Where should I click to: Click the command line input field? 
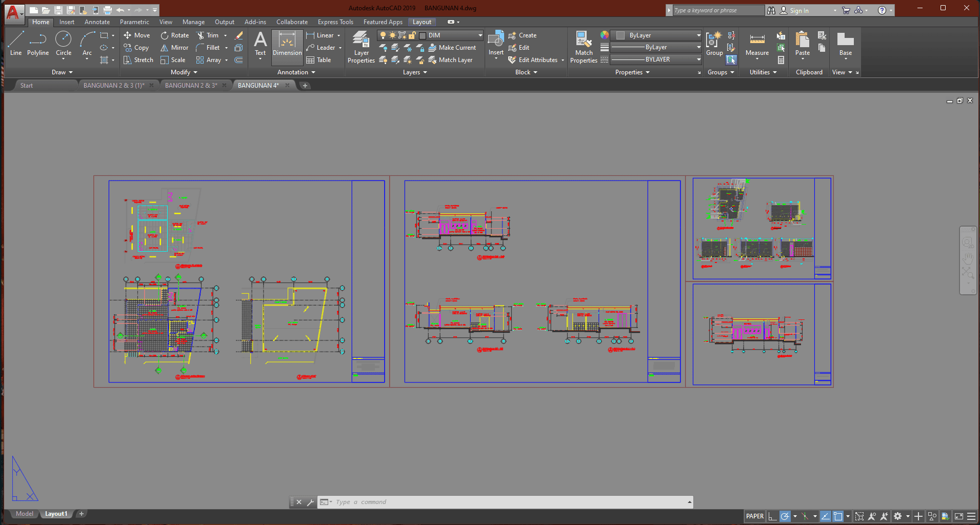(x=508, y=502)
